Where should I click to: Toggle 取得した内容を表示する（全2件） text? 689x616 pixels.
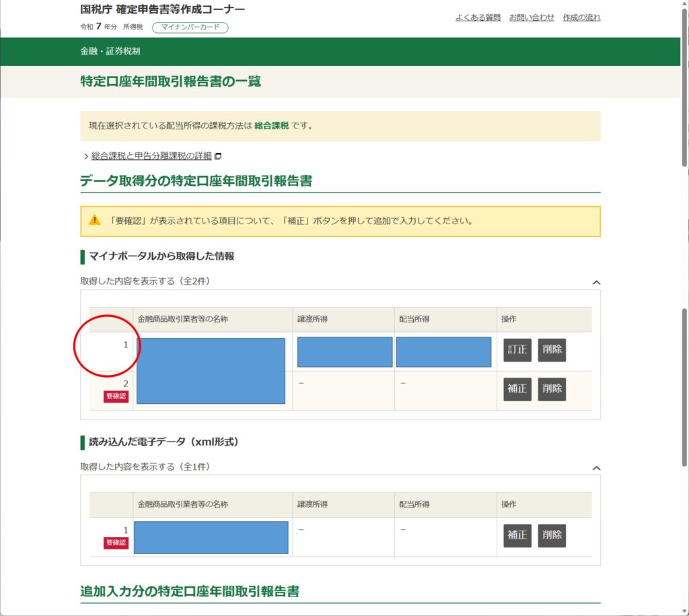[x=149, y=281]
